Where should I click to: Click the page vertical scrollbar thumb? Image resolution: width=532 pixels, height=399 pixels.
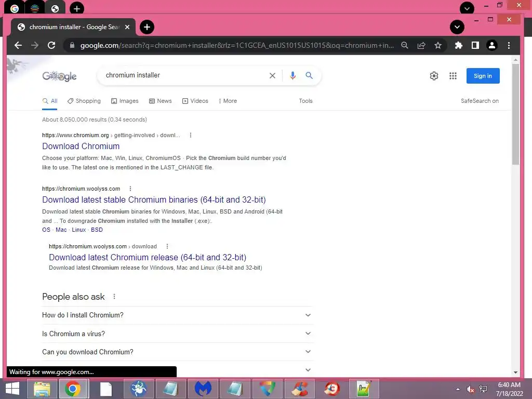515,114
